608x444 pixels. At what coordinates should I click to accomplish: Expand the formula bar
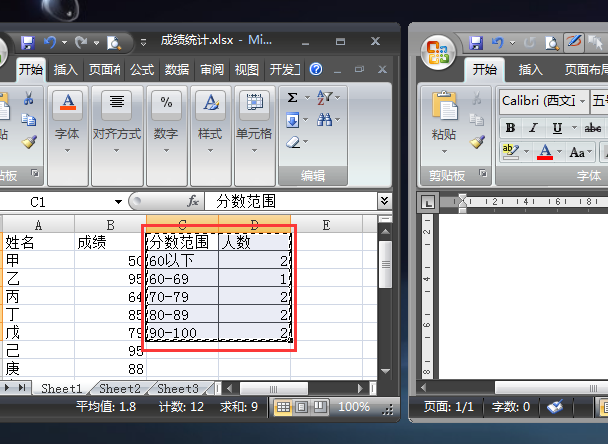tap(384, 201)
